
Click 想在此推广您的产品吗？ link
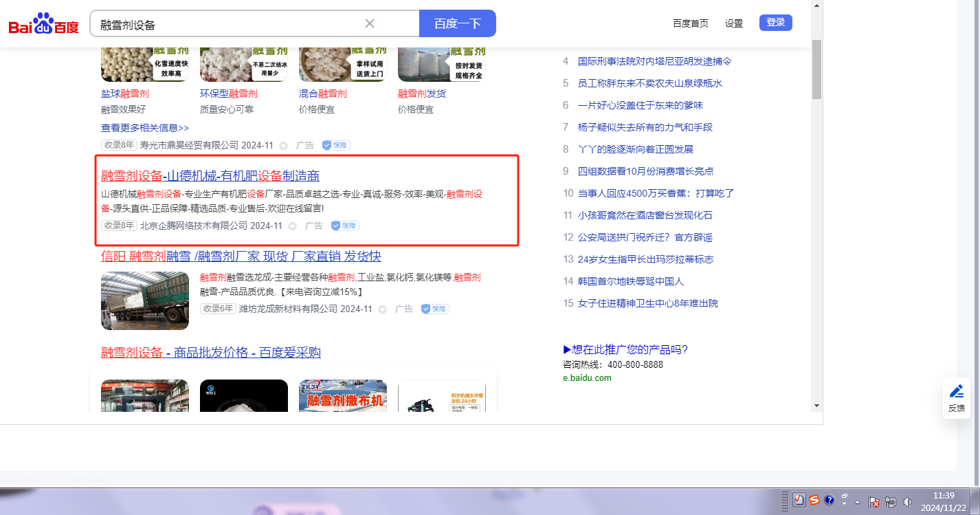point(625,349)
